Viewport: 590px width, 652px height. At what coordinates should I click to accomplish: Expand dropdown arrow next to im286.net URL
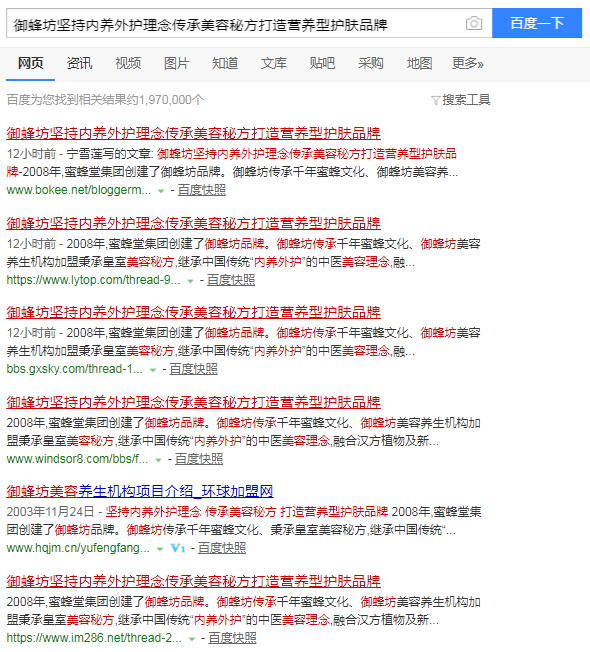pyautogui.click(x=192, y=639)
